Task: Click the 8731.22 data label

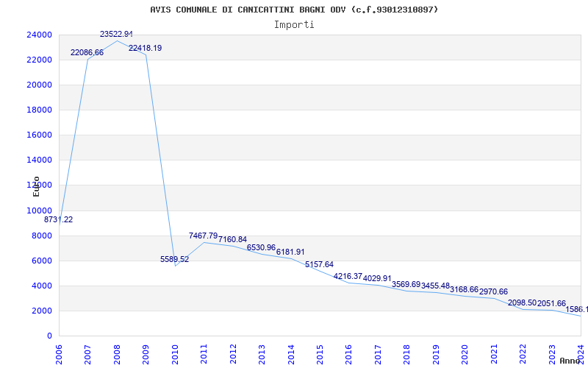Action: click(59, 219)
